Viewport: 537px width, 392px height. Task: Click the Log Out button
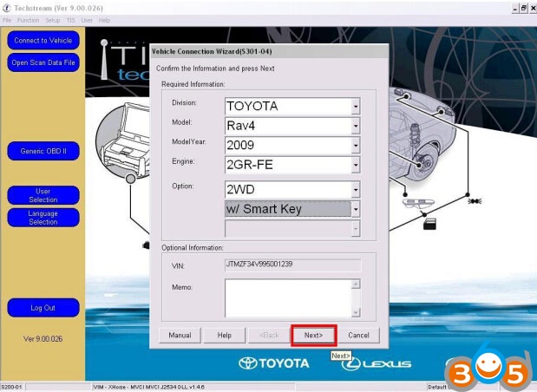(43, 308)
